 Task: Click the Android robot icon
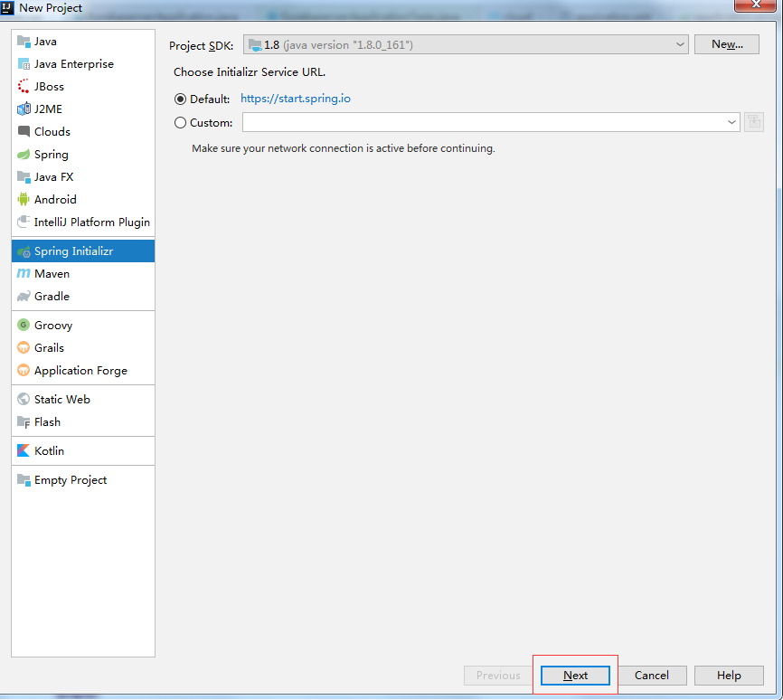(x=24, y=199)
